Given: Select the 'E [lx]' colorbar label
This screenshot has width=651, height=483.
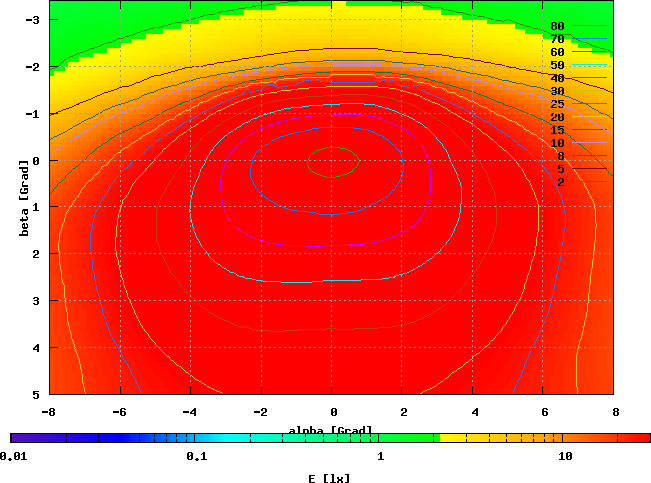Looking at the screenshot, I should click(x=330, y=478).
